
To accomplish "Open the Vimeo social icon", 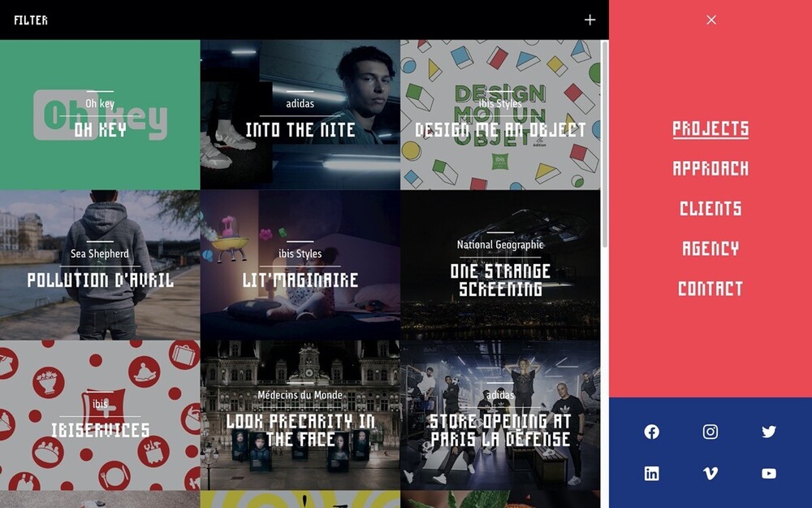I will (x=710, y=474).
